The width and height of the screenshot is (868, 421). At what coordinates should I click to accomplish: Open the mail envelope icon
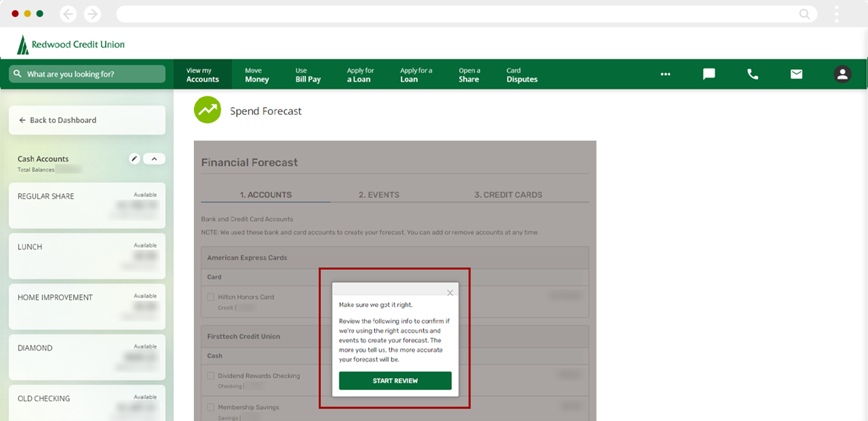pos(796,74)
